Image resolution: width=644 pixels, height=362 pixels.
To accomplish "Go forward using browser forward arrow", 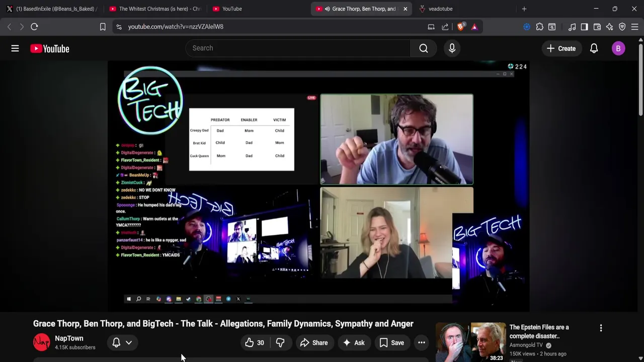I will (x=22, y=27).
